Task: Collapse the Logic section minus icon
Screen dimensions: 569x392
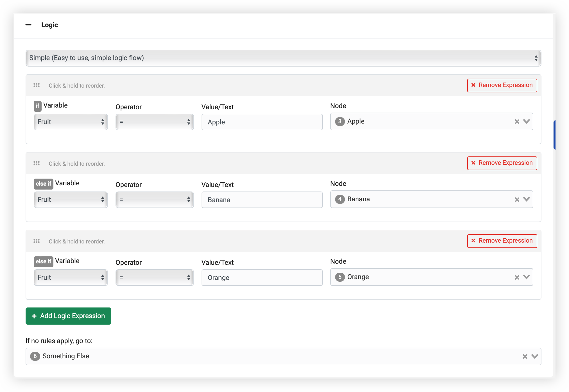Action: pos(28,25)
